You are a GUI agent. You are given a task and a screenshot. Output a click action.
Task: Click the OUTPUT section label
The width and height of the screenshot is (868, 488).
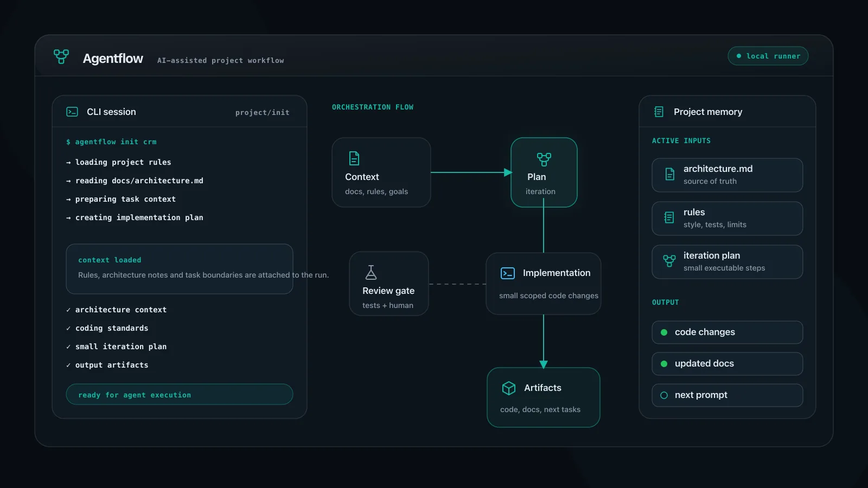666,303
